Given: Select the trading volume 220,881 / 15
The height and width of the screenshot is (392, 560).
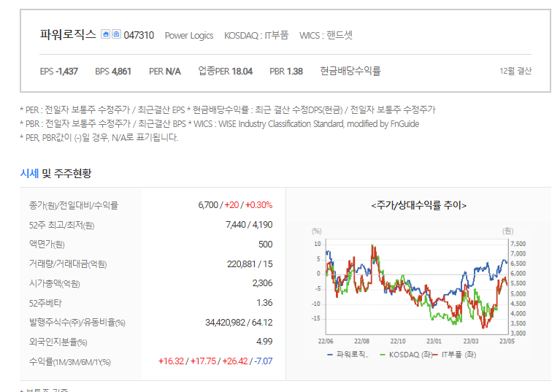Looking at the screenshot, I should 250,264.
